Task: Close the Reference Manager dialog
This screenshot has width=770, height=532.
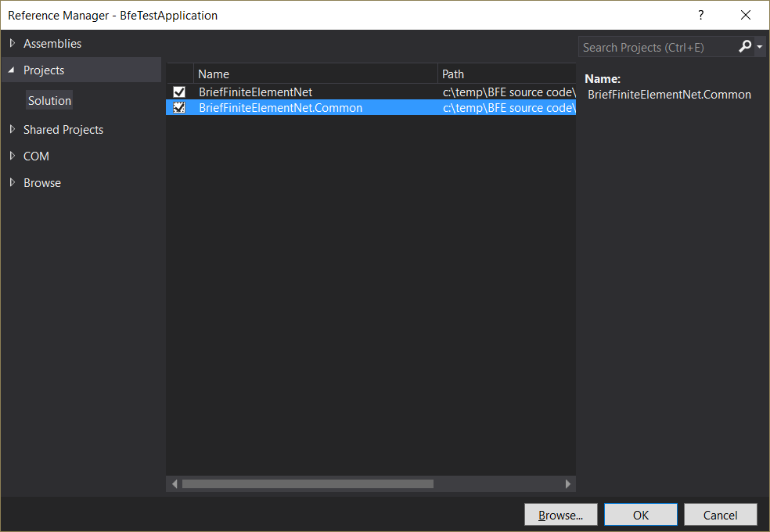Action: click(x=746, y=15)
